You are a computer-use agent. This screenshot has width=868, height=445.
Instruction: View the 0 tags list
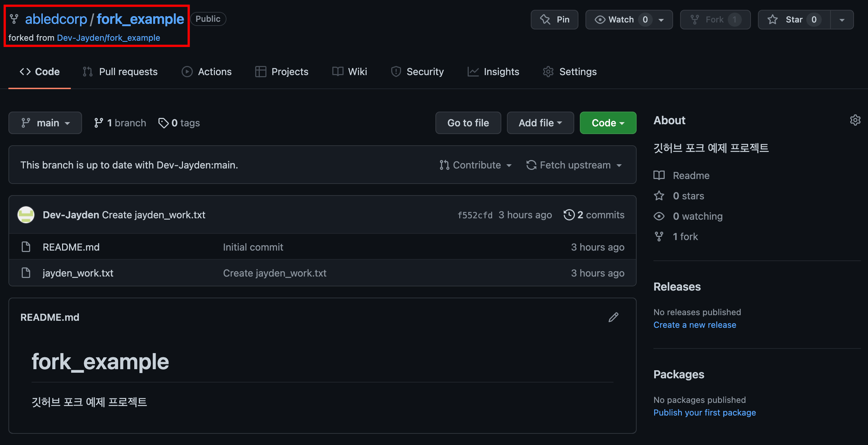[179, 123]
